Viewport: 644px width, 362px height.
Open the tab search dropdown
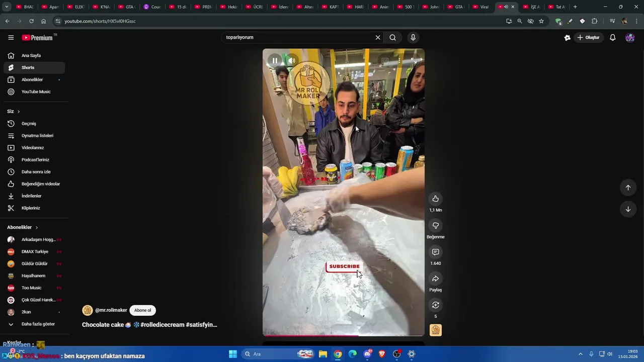click(x=7, y=7)
